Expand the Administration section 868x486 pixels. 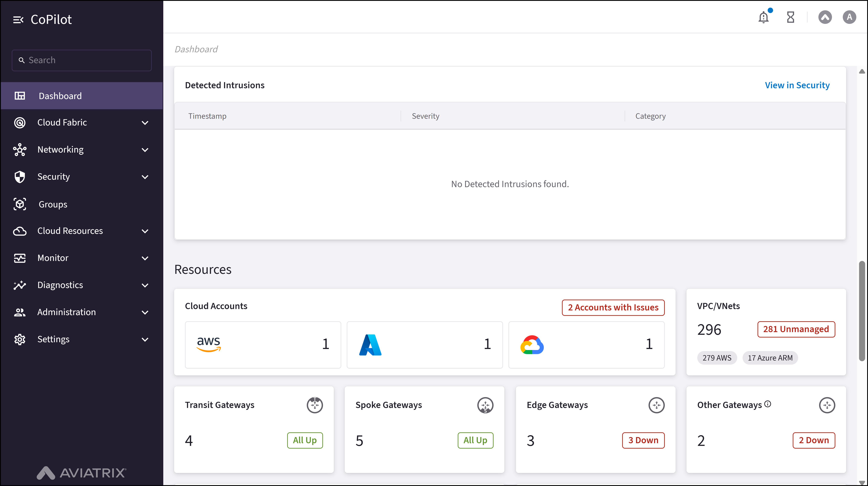pyautogui.click(x=66, y=312)
